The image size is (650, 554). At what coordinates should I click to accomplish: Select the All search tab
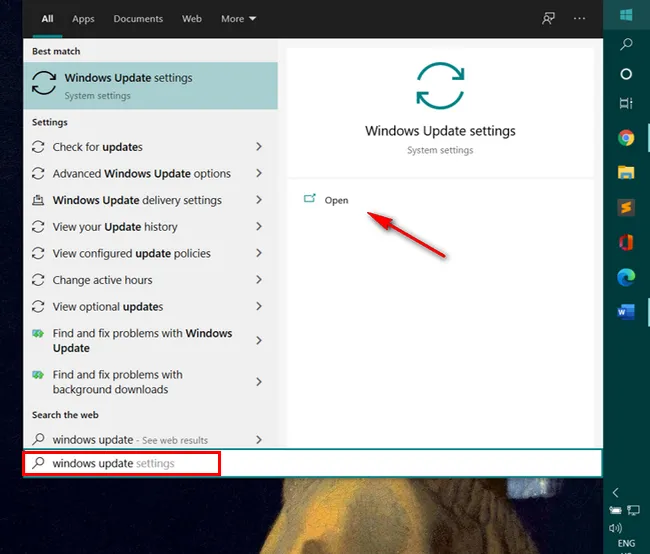tap(47, 19)
